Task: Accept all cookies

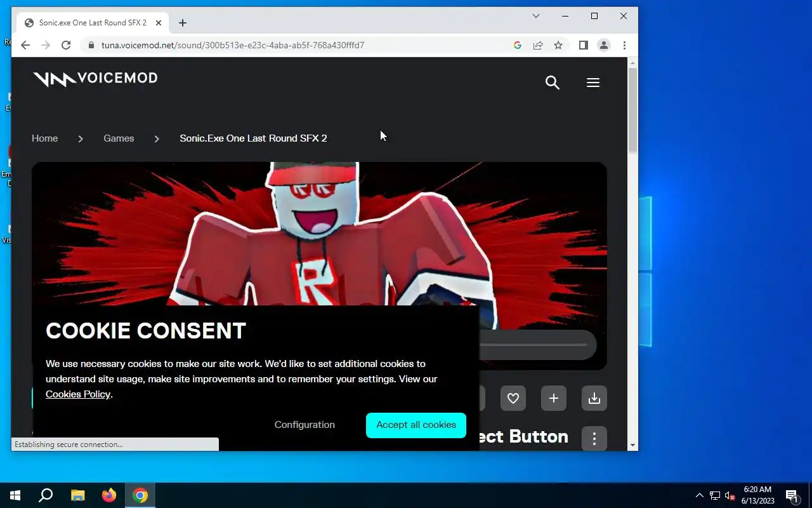Action: pyautogui.click(x=416, y=425)
